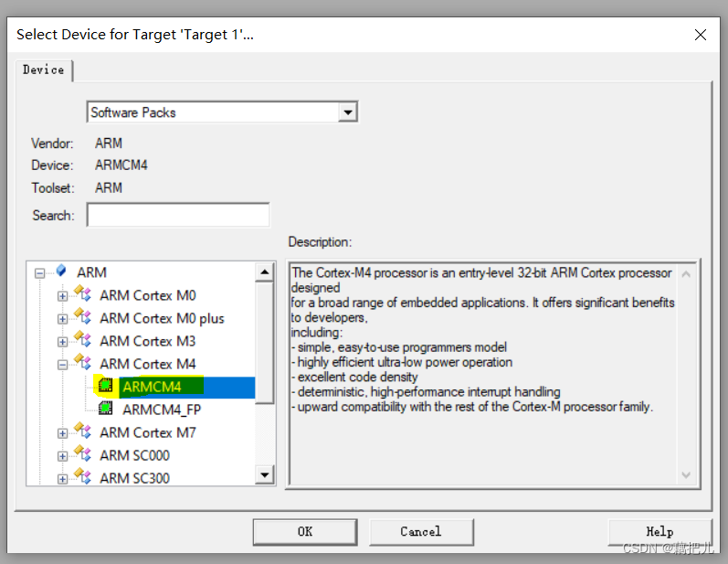The width and height of the screenshot is (728, 564).
Task: Expand the ARM Cortex M3 node
Action: [x=62, y=342]
